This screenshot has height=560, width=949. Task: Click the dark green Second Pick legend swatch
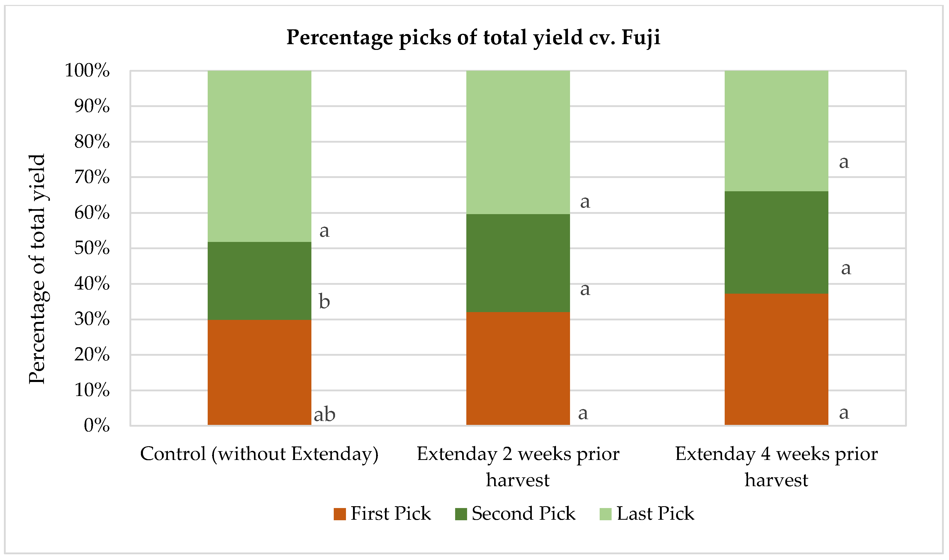[x=461, y=514]
